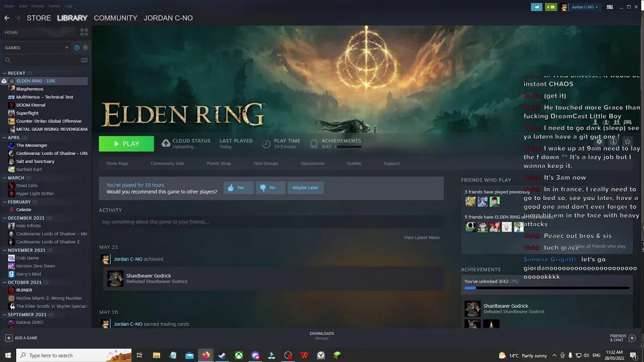
Task: Click the achievements unlocked progress bar
Action: point(547,288)
